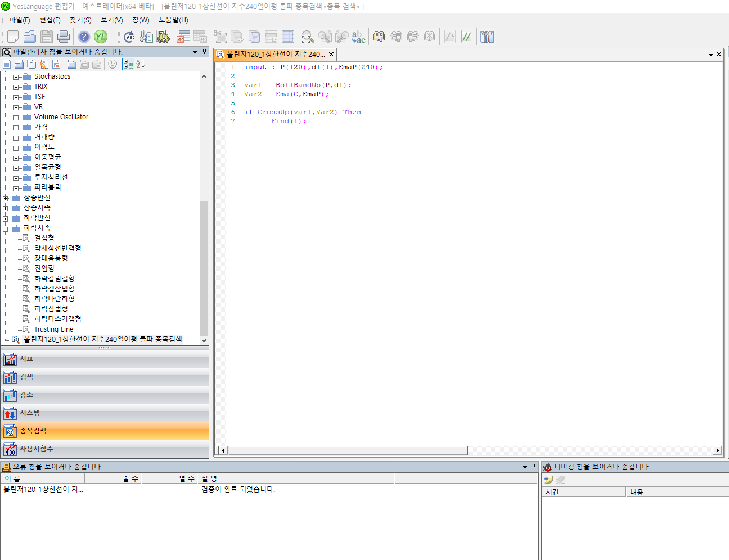729x560 pixels.
Task: Expand the Volume Oscillator folder
Action: tap(16, 118)
